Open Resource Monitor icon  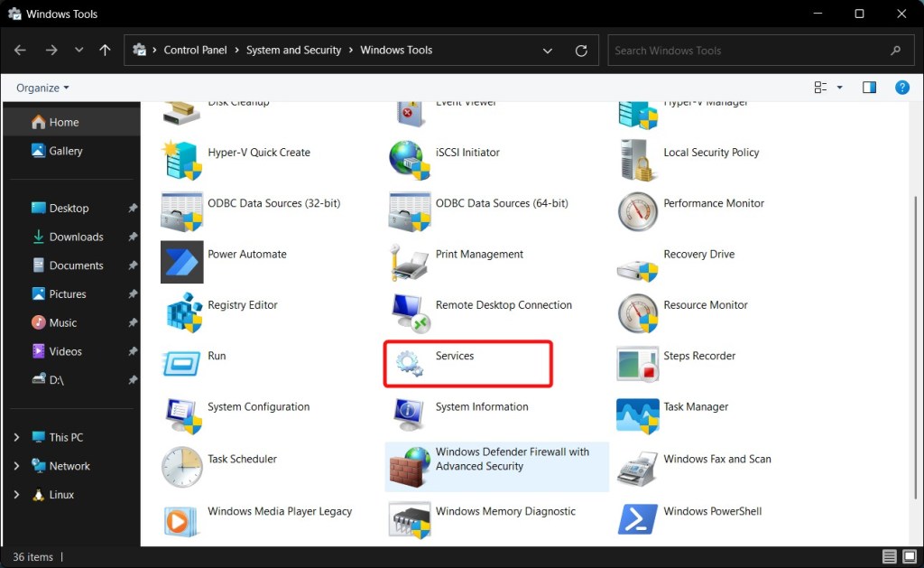[637, 312]
